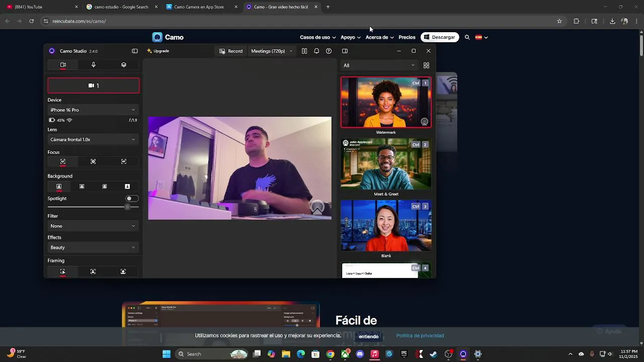Viewport: 644px width, 362px height.
Task: Open the Acerca de menu
Action: 379,37
